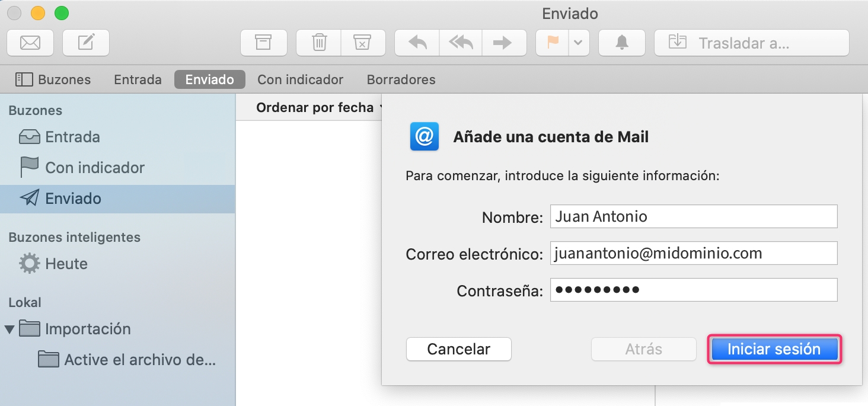The height and width of the screenshot is (406, 868).
Task: Click the Reply arrow icon
Action: pos(417,43)
